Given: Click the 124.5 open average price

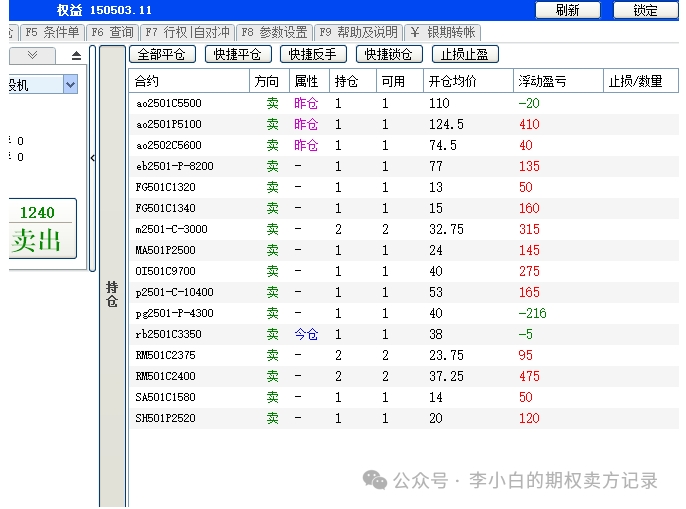Looking at the screenshot, I should pos(446,124).
